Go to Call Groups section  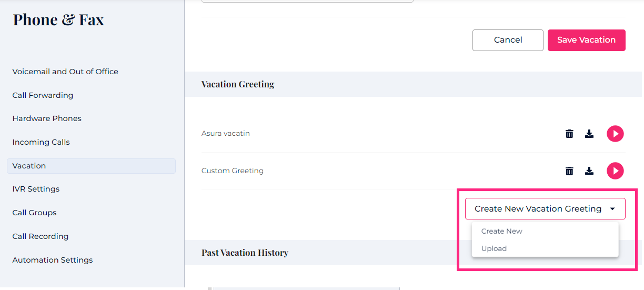pos(34,213)
